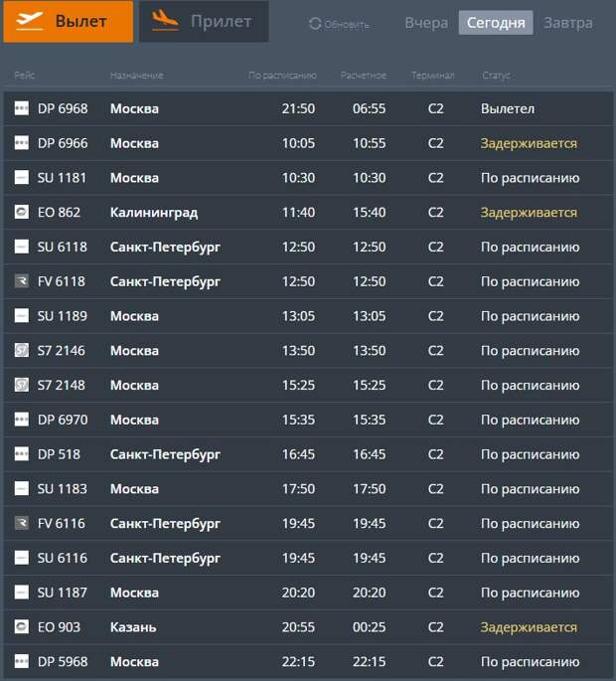This screenshot has width=616, height=681.
Task: Click airline icon for flight DP 6968
Action: click(22, 108)
